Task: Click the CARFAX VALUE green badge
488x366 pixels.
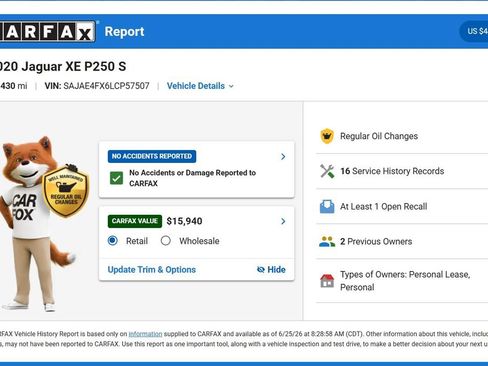Action: click(x=135, y=221)
